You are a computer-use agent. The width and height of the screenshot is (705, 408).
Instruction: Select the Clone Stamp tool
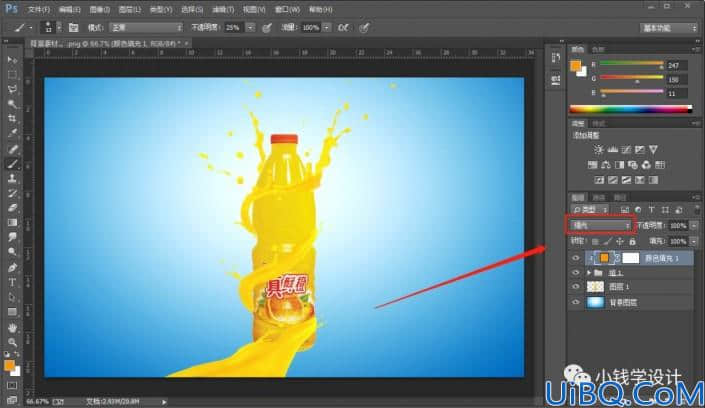coord(12,179)
